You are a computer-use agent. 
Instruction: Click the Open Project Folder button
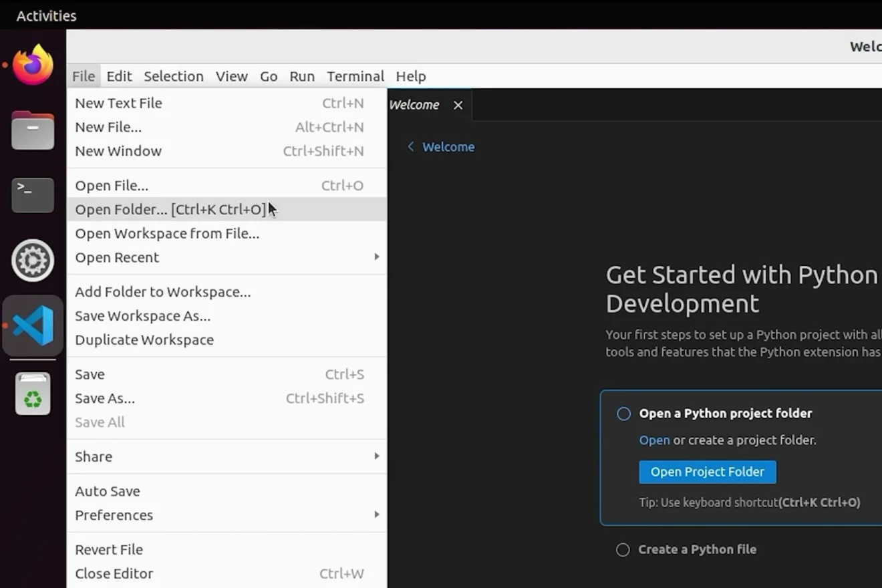(x=708, y=472)
